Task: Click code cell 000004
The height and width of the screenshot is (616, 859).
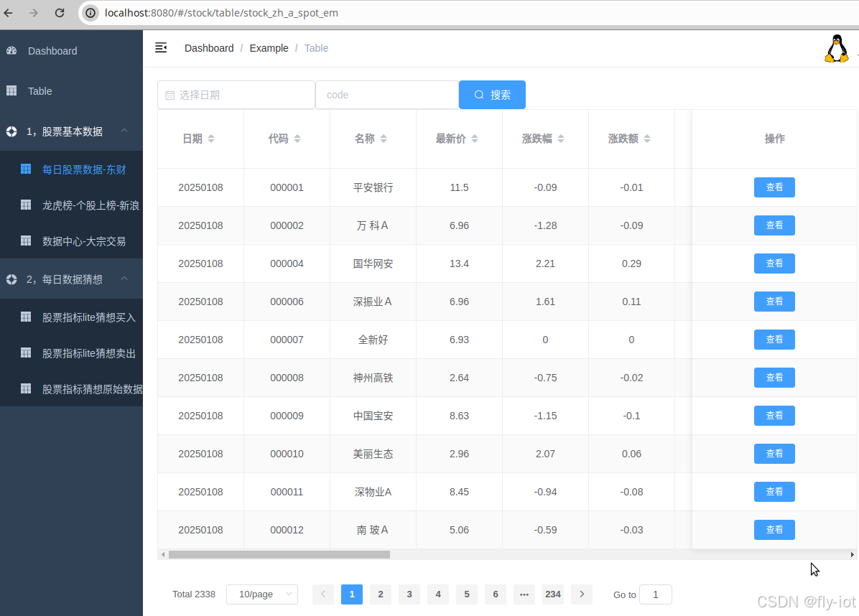Action: [287, 263]
